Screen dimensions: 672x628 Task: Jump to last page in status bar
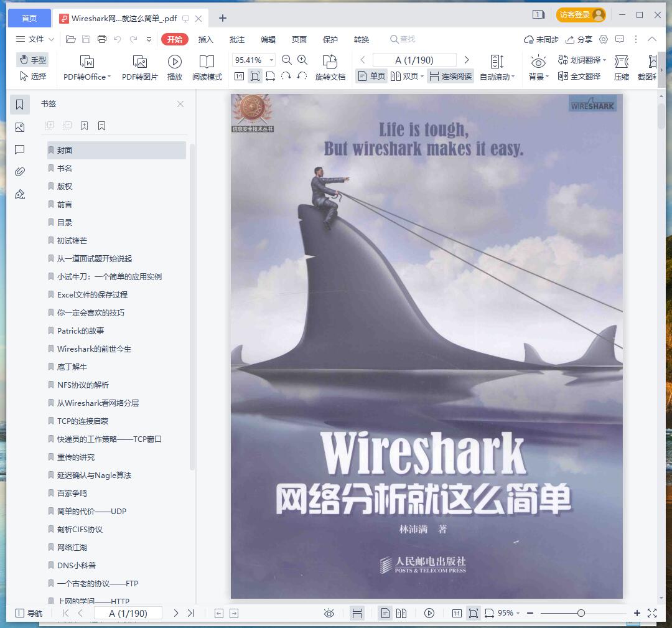(x=191, y=613)
